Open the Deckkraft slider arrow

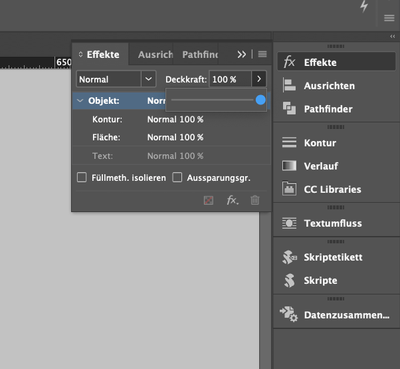[259, 79]
